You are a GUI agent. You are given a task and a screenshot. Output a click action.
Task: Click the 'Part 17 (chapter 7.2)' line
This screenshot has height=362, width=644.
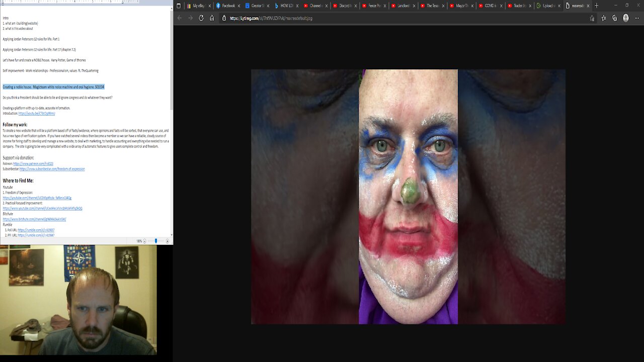tap(39, 50)
